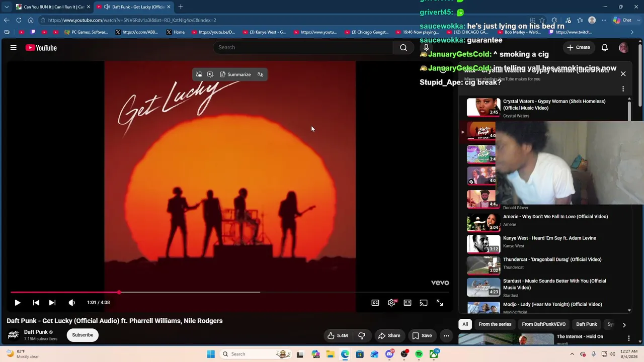
Task: Dislike this video
Action: pos(361,335)
